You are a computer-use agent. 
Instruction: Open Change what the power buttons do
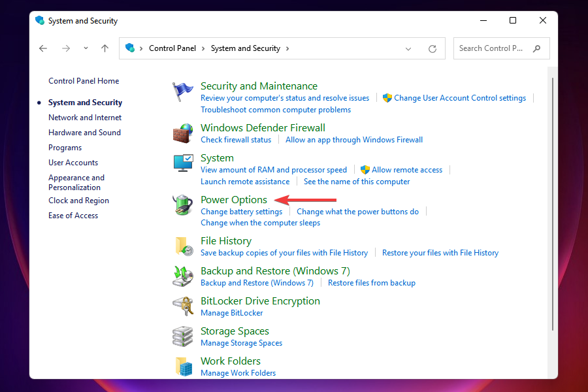coord(357,212)
